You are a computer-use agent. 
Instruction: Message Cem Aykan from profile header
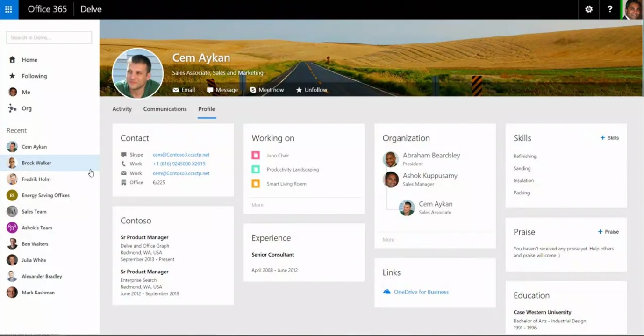(222, 90)
